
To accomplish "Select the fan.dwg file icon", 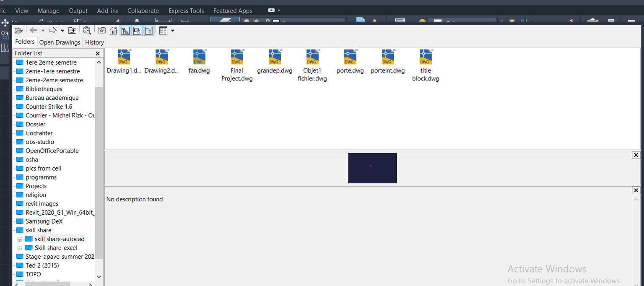I will pos(199,57).
